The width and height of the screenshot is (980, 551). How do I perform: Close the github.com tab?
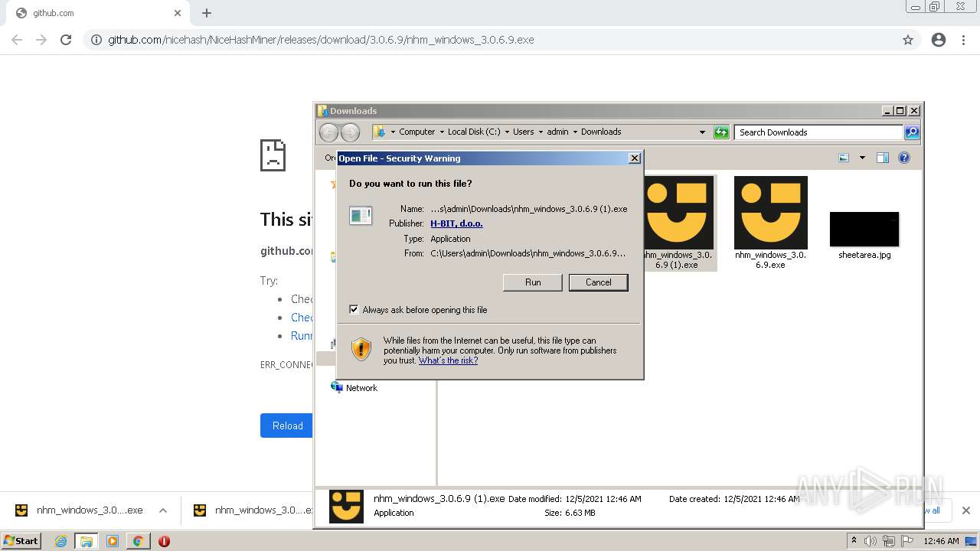178,13
